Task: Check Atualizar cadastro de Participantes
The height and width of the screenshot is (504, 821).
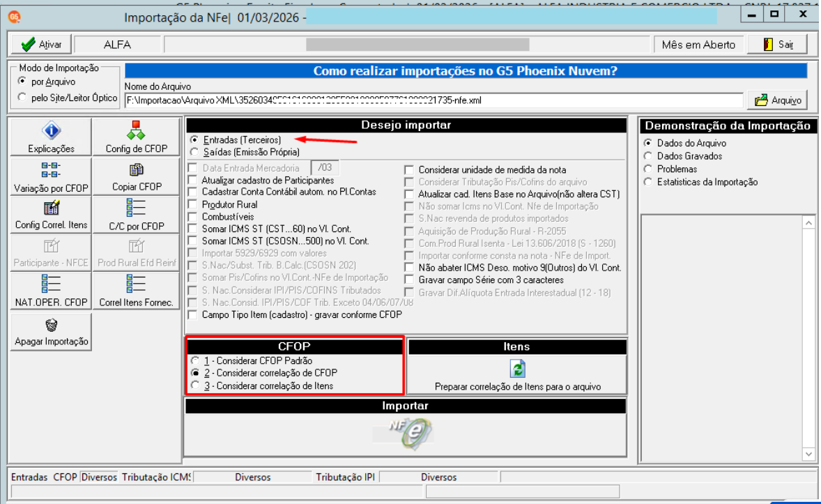Action: tap(192, 181)
